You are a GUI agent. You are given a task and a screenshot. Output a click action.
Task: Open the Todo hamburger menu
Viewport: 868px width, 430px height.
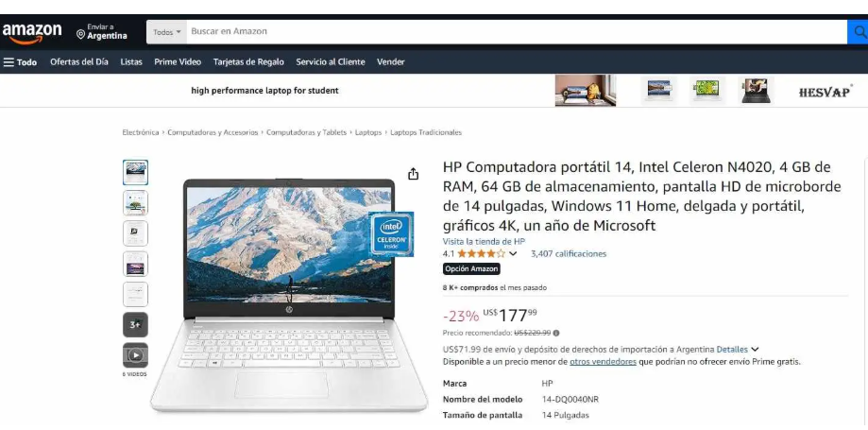coord(20,62)
